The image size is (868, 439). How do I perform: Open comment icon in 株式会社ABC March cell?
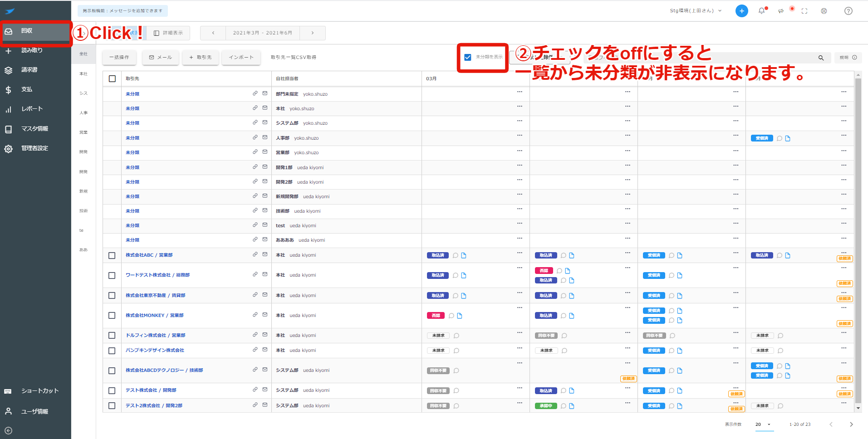click(456, 256)
